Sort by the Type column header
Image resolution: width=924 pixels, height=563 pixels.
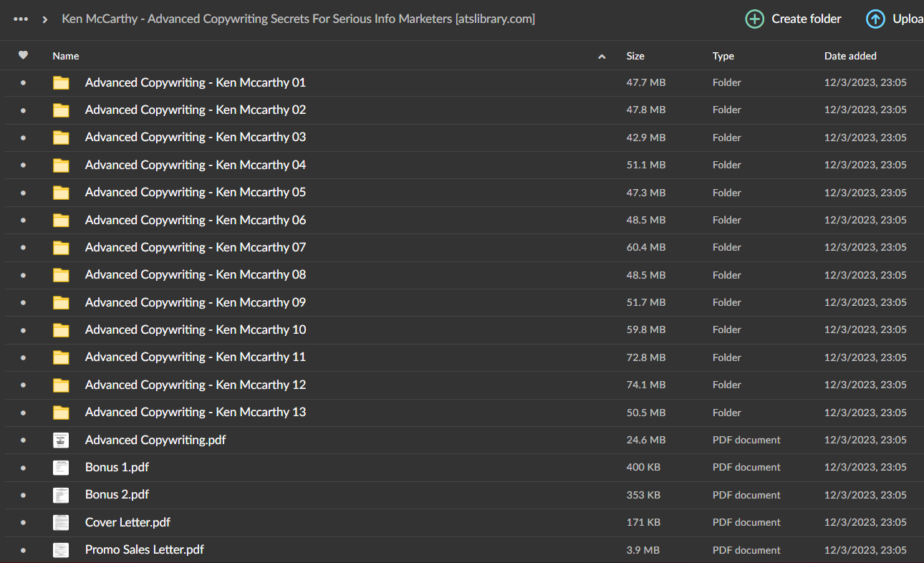point(723,56)
